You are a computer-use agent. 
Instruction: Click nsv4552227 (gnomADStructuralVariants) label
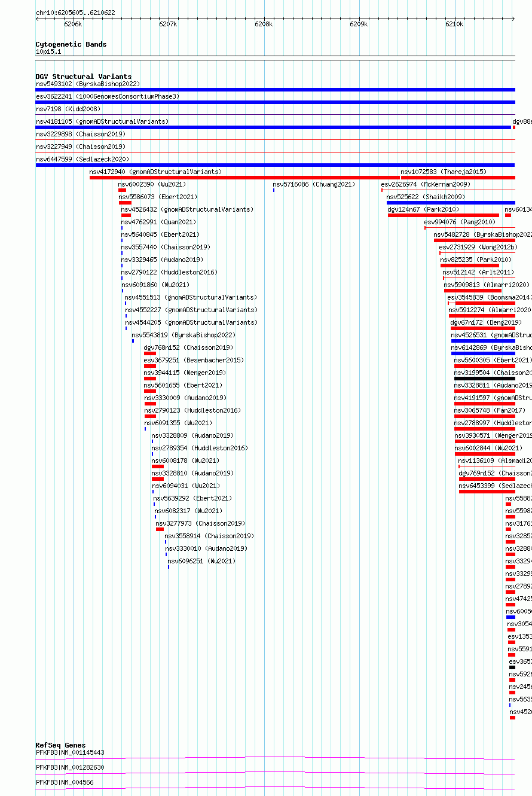click(x=191, y=310)
